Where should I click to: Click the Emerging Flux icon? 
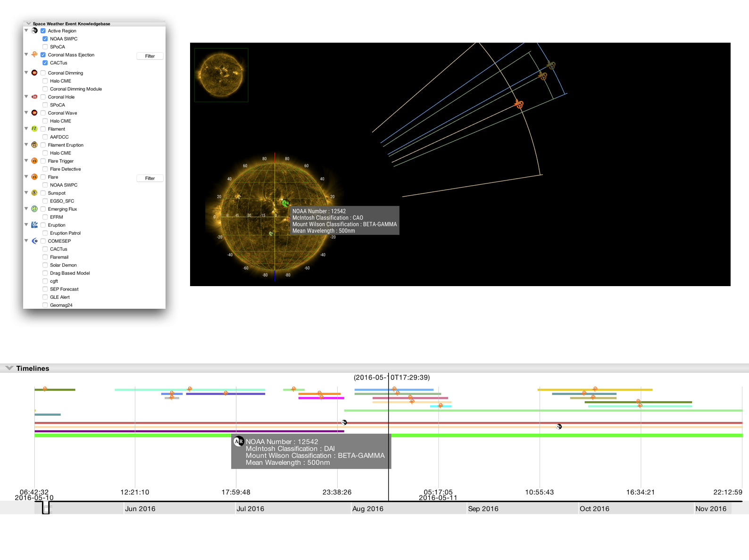point(34,209)
